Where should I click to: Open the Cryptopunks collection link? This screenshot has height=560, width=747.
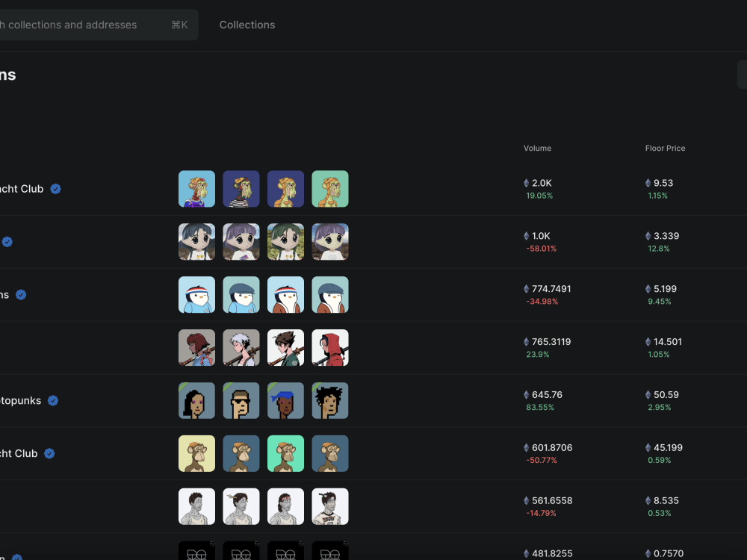pyautogui.click(x=19, y=400)
